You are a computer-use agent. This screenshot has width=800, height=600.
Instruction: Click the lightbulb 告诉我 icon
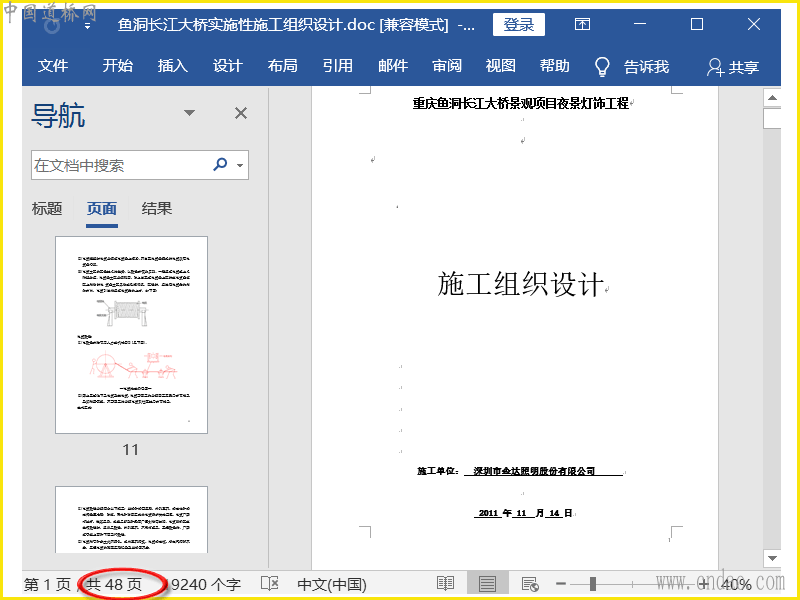click(603, 66)
